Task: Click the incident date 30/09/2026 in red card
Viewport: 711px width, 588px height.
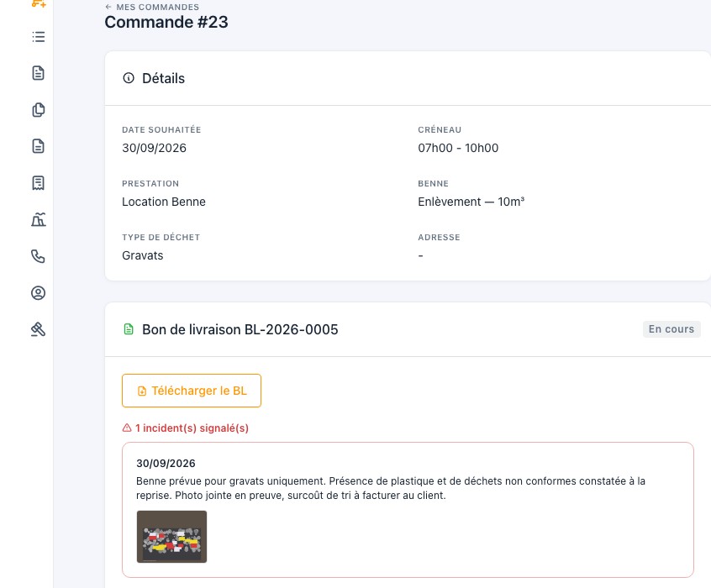Action: pyautogui.click(x=166, y=464)
